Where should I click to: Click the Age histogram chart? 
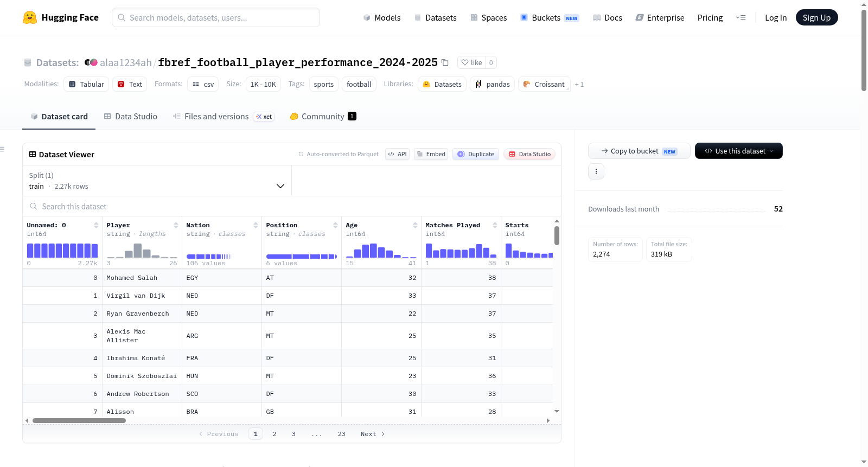[x=381, y=251]
